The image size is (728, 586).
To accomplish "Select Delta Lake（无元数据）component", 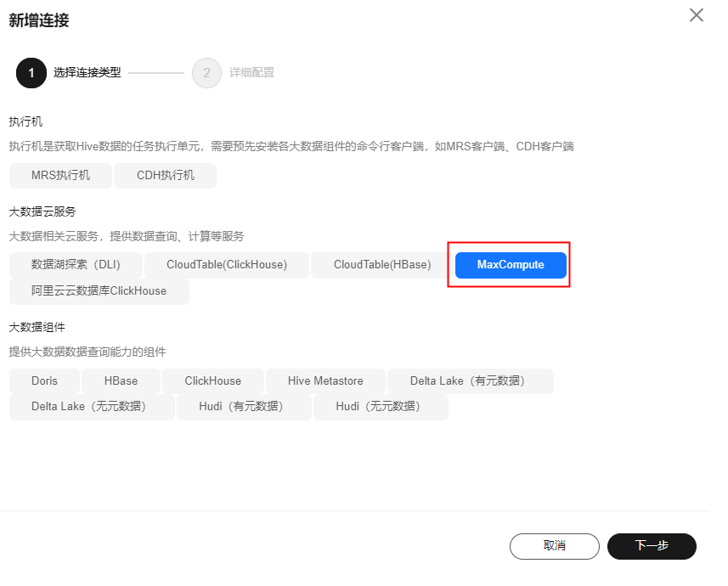I will coord(92,408).
